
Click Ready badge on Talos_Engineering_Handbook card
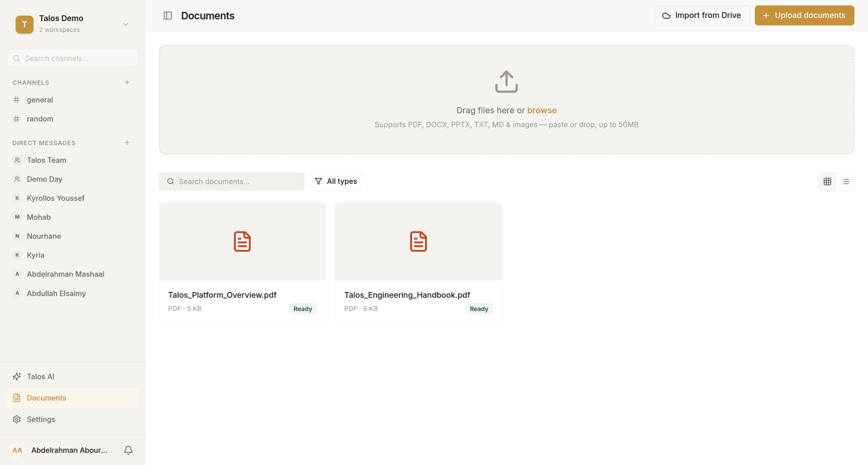(479, 309)
